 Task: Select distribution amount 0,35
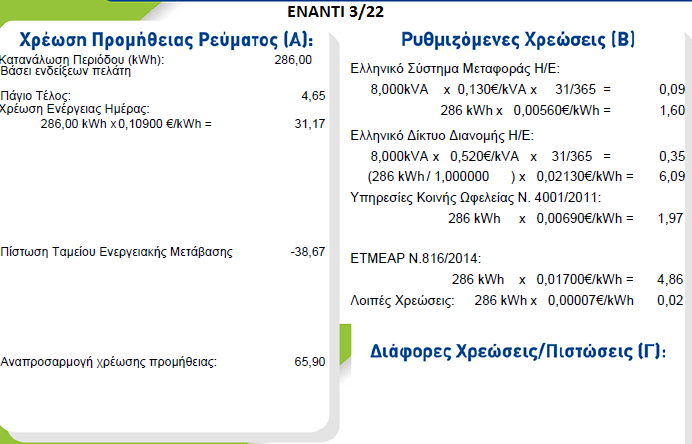(x=672, y=156)
